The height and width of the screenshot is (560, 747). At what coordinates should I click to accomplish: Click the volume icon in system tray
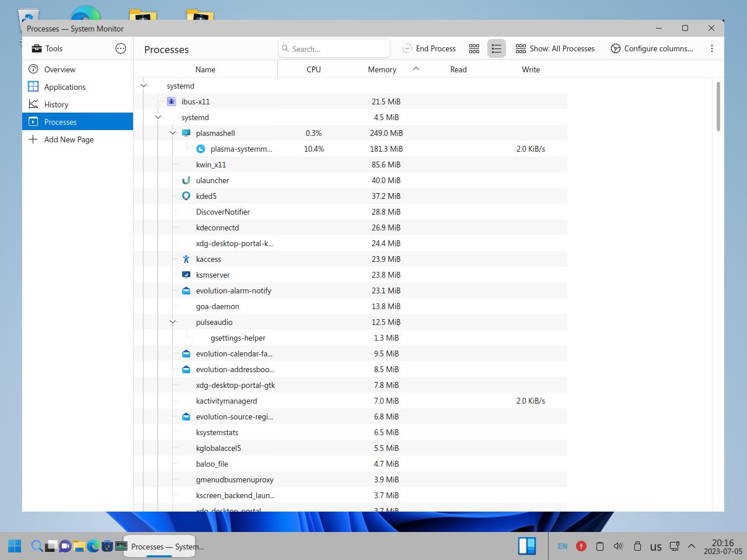pos(618,547)
